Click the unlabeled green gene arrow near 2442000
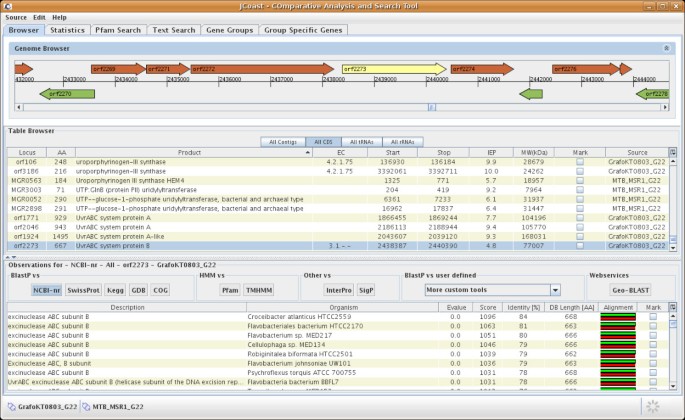 pyautogui.click(x=531, y=94)
